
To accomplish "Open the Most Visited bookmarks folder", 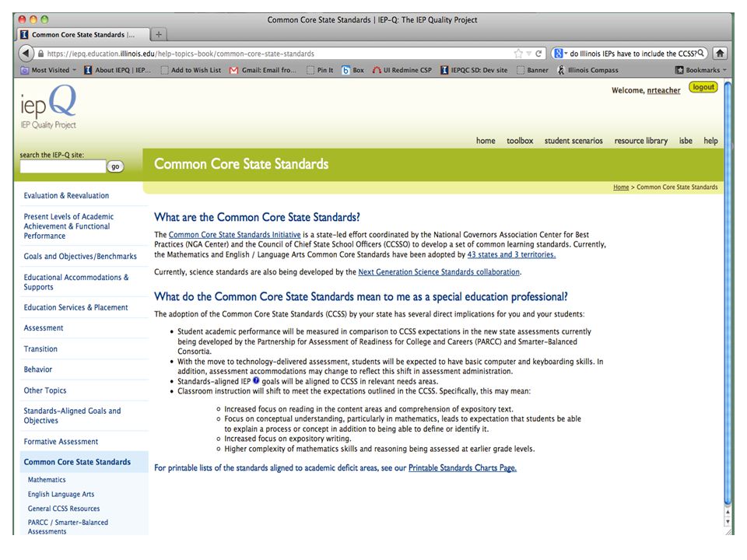I will [48, 70].
